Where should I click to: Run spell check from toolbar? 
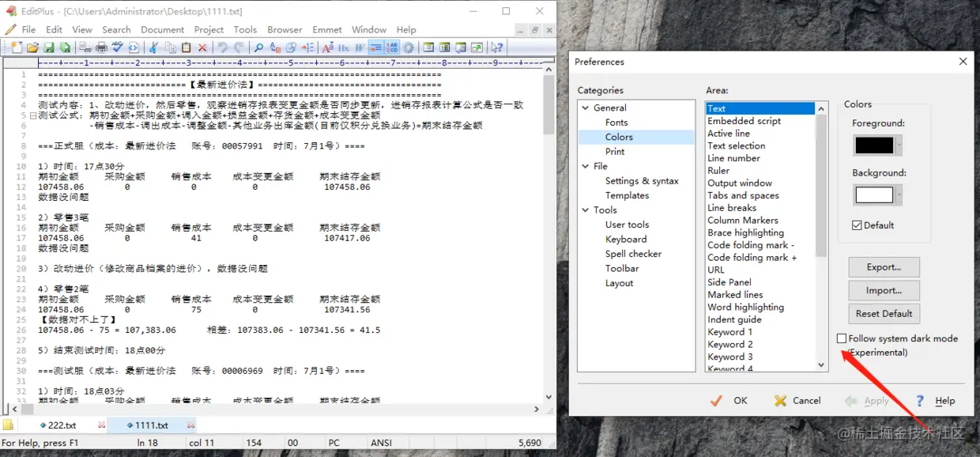click(118, 47)
